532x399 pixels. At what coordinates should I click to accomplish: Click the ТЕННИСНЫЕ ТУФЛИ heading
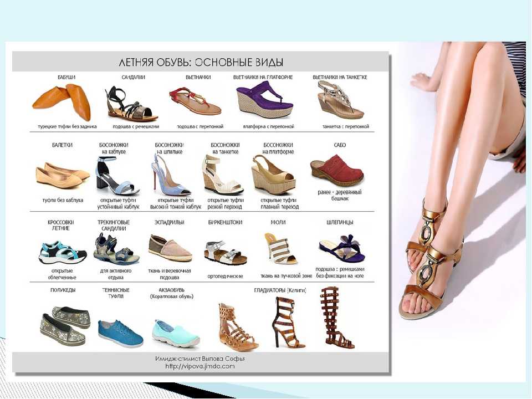(116, 293)
